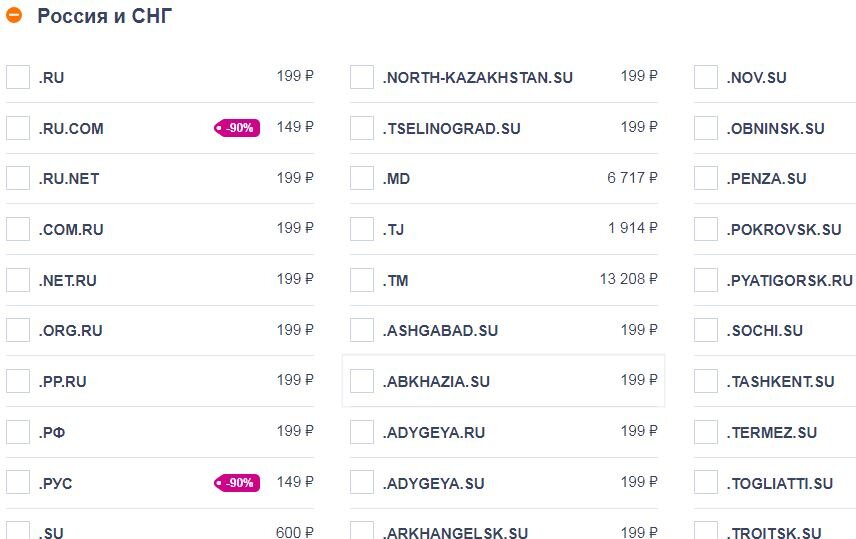Click the -90% discount tag for .РУС
The image size is (856, 539).
pyautogui.click(x=237, y=483)
